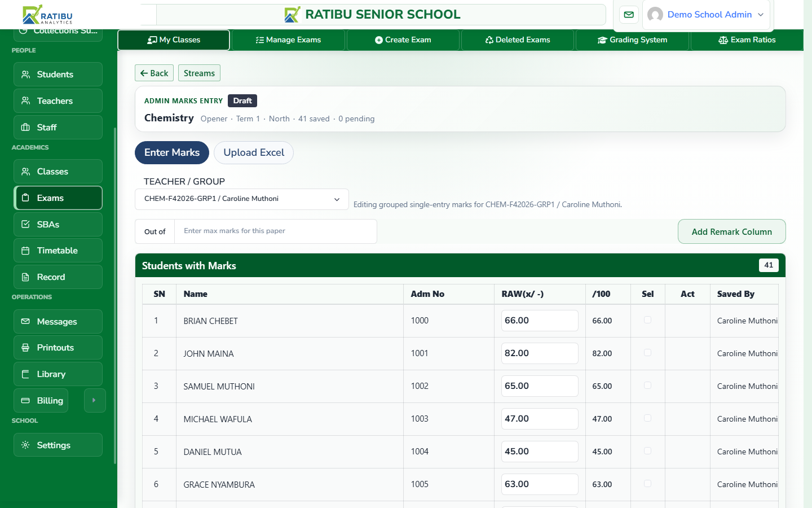
Task: Click Samuel Muthoni's raw marks field
Action: 540,386
